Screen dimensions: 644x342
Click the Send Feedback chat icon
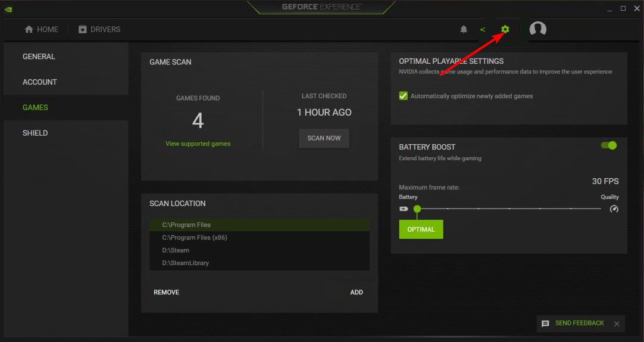click(545, 324)
